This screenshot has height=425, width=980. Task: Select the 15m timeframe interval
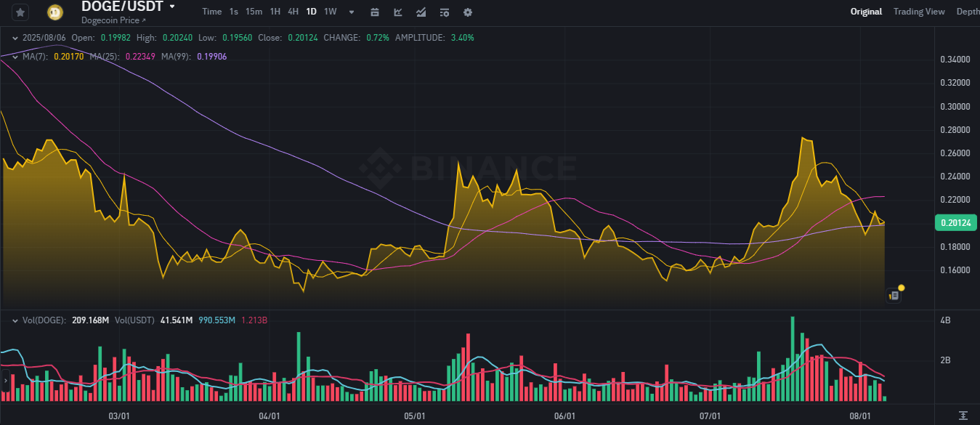coord(254,12)
